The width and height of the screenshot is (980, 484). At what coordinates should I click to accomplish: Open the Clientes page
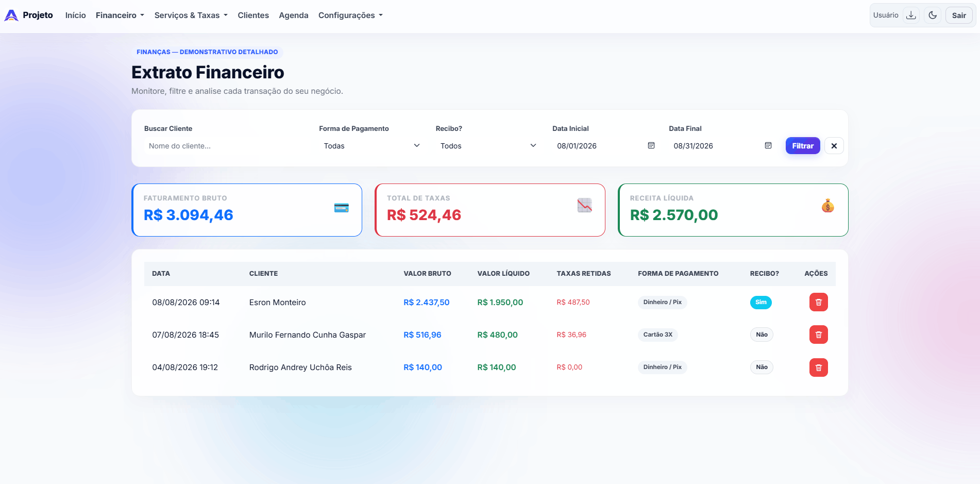click(x=254, y=15)
